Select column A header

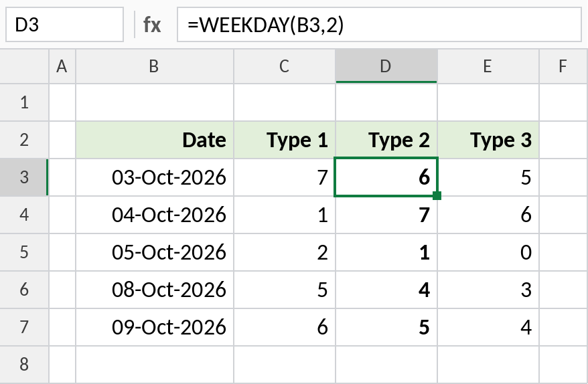pyautogui.click(x=62, y=66)
